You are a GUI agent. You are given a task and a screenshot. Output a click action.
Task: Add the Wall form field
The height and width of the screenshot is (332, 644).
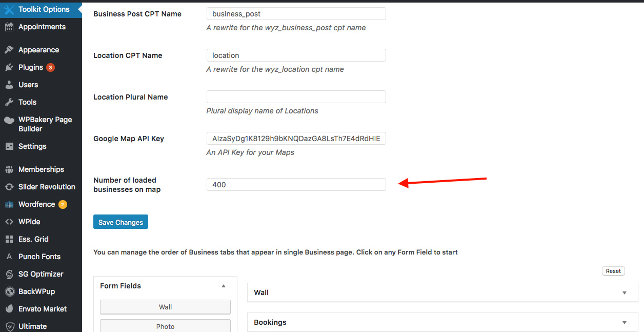tap(165, 307)
